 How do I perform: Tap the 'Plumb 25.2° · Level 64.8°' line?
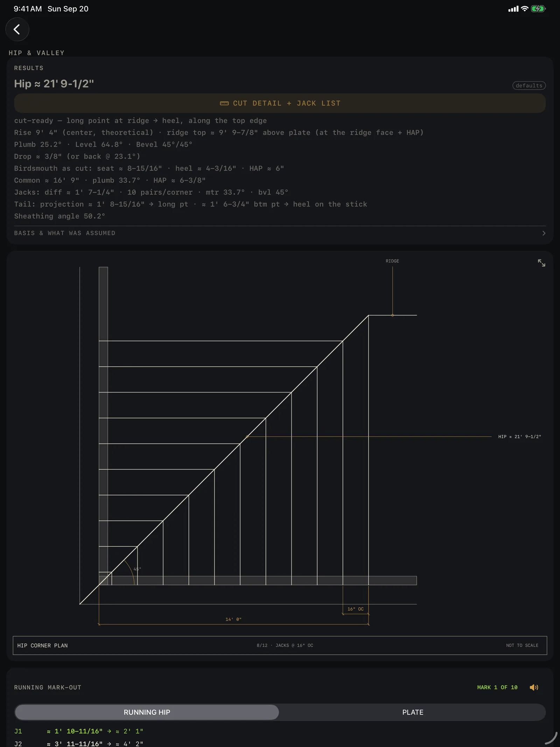coord(103,144)
